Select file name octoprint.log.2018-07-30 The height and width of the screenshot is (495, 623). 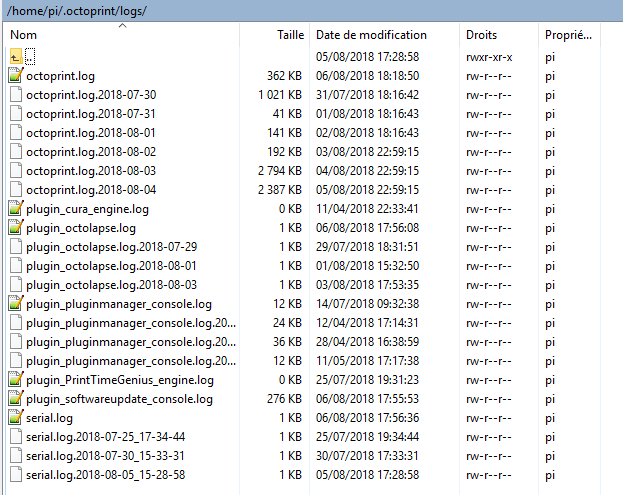[x=91, y=95]
